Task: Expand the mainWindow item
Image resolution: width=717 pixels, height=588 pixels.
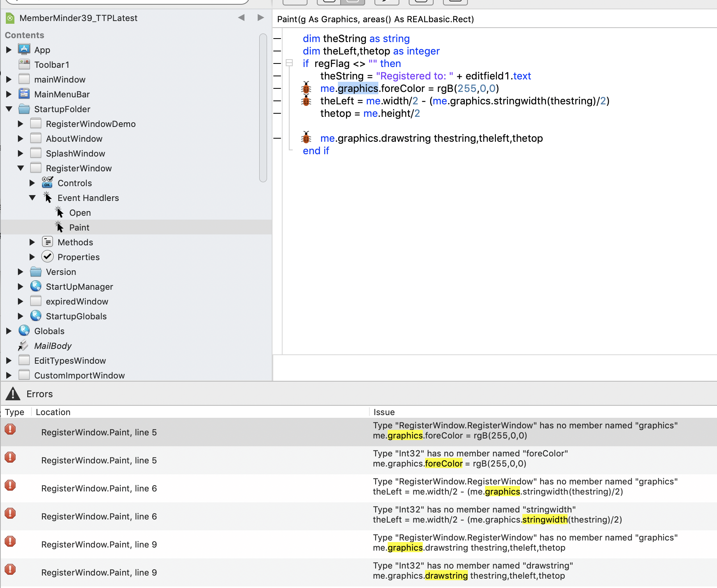Action: 9,79
